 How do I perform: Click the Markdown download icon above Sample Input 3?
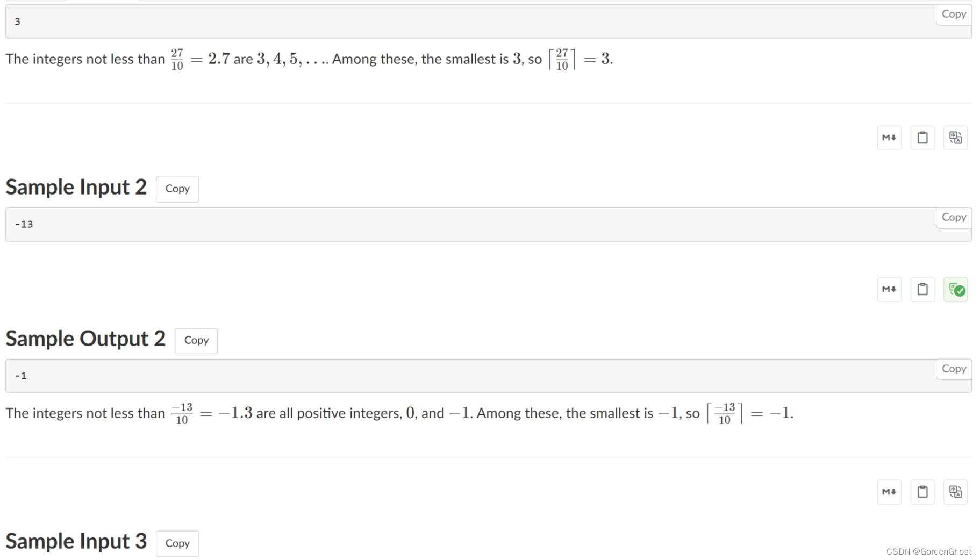click(889, 492)
